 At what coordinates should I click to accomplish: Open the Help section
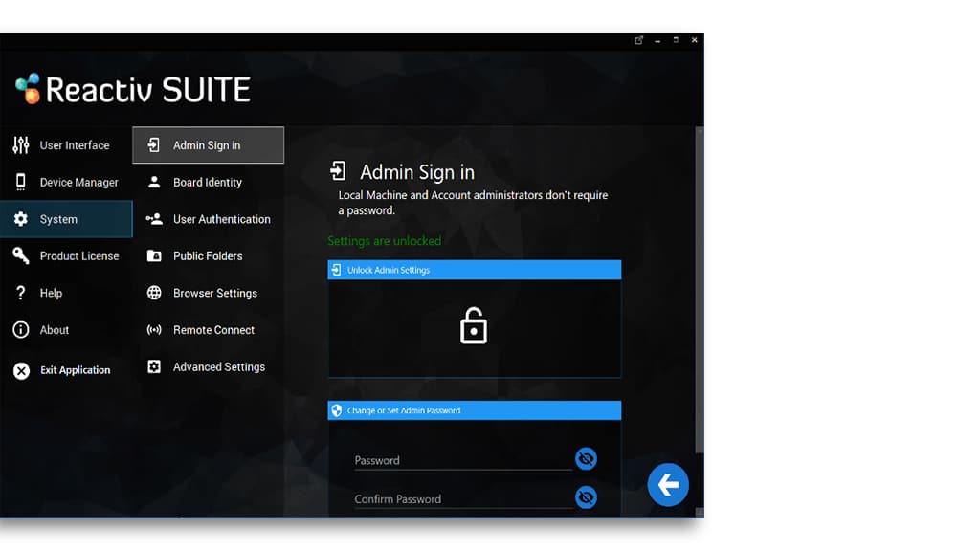click(x=66, y=293)
